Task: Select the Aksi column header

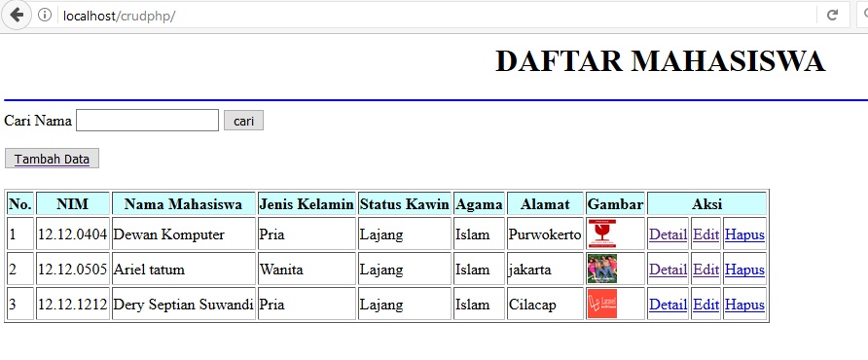Action: point(706,203)
